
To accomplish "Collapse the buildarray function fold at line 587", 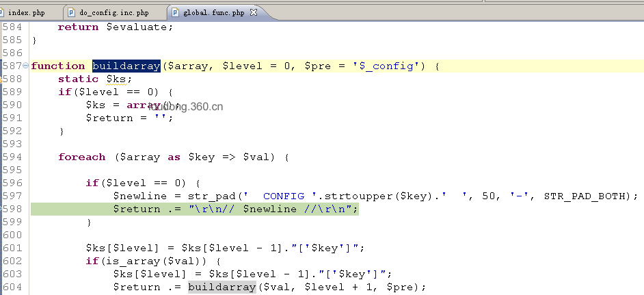I will click(26, 66).
